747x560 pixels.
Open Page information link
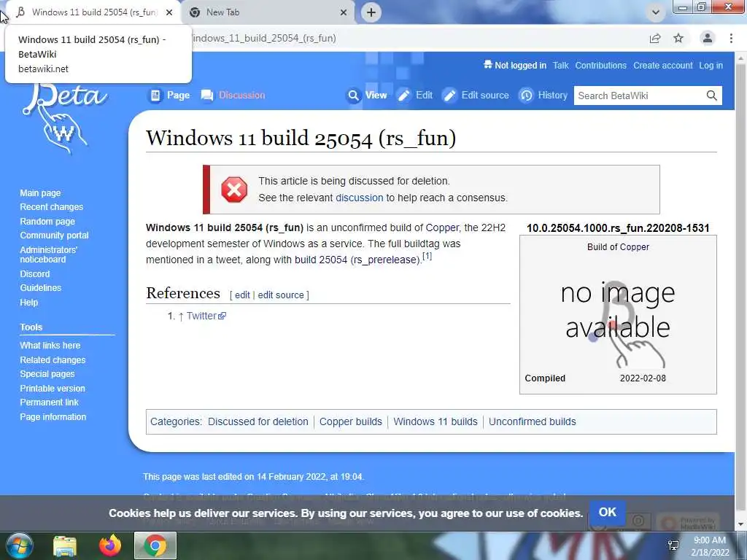53,416
